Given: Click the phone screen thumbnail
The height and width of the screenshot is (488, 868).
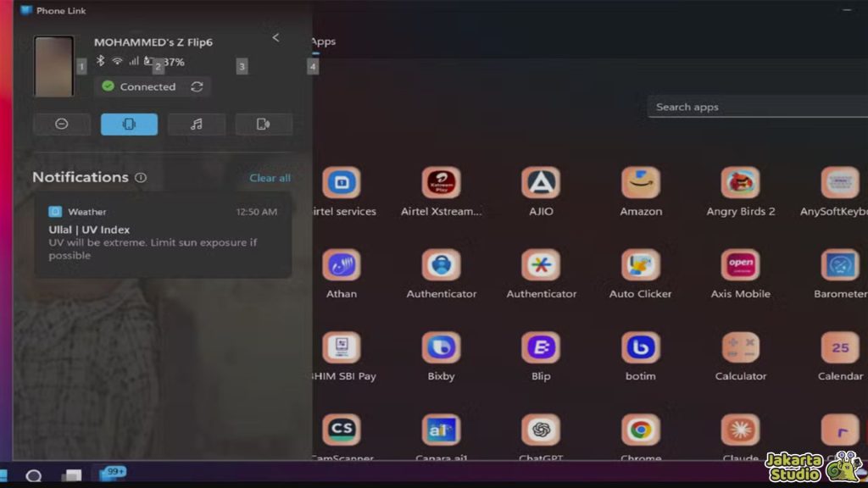Looking at the screenshot, I should point(53,66).
